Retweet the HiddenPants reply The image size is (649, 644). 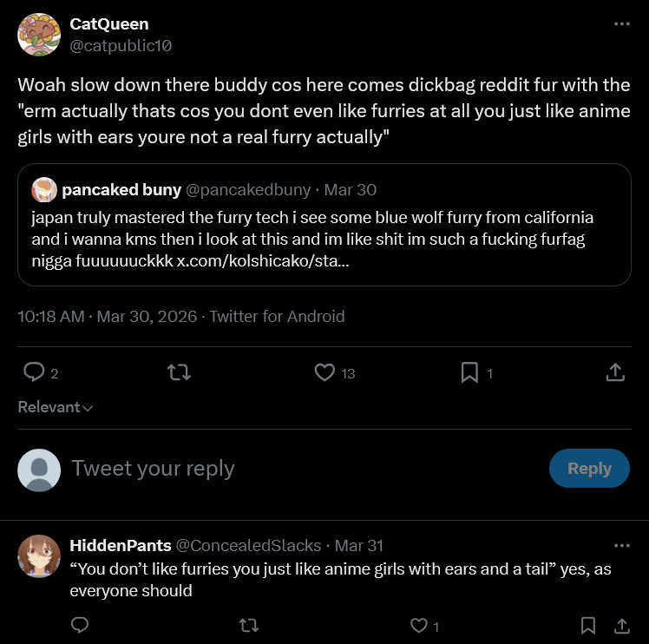(248, 625)
